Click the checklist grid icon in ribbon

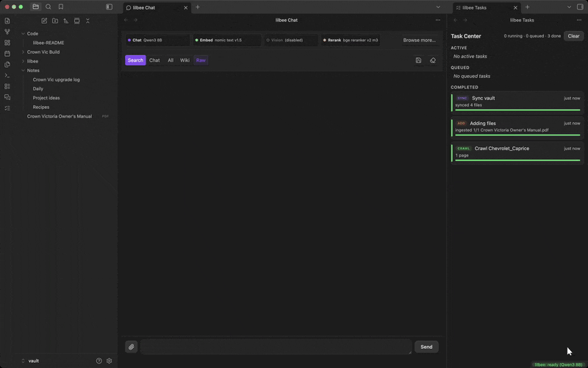7,86
